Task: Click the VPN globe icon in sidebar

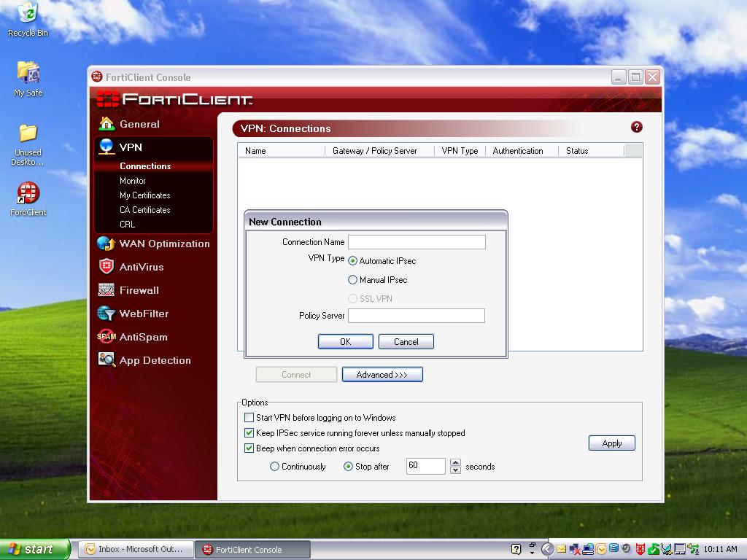Action: click(106, 147)
